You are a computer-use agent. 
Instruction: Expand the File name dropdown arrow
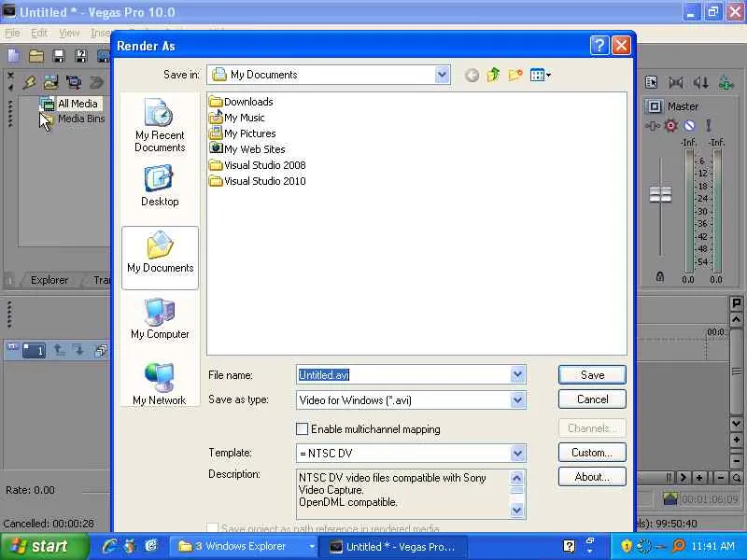(x=518, y=375)
